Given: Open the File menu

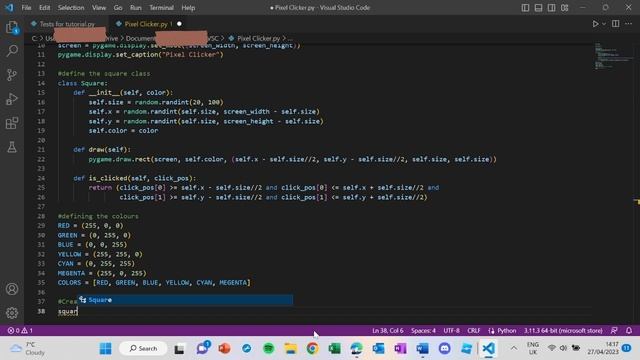Looking at the screenshot, I should 26,8.
